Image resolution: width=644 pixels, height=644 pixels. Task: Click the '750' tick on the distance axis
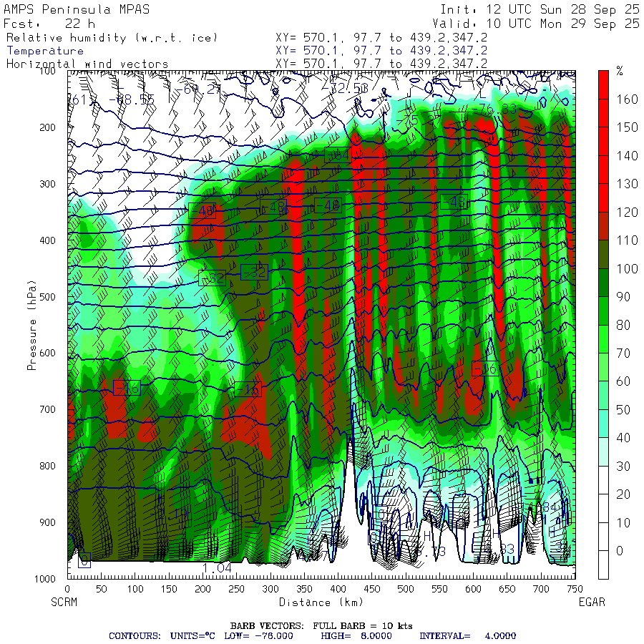pos(575,590)
